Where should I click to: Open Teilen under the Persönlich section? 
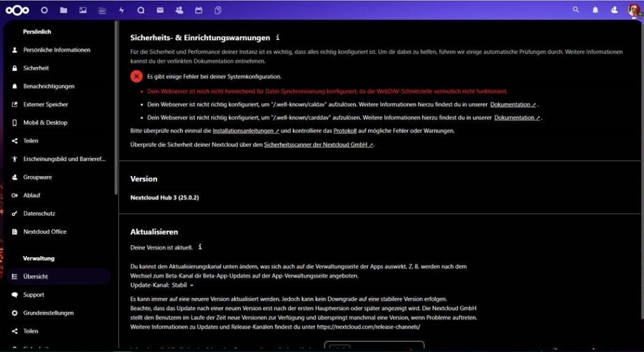tap(31, 141)
